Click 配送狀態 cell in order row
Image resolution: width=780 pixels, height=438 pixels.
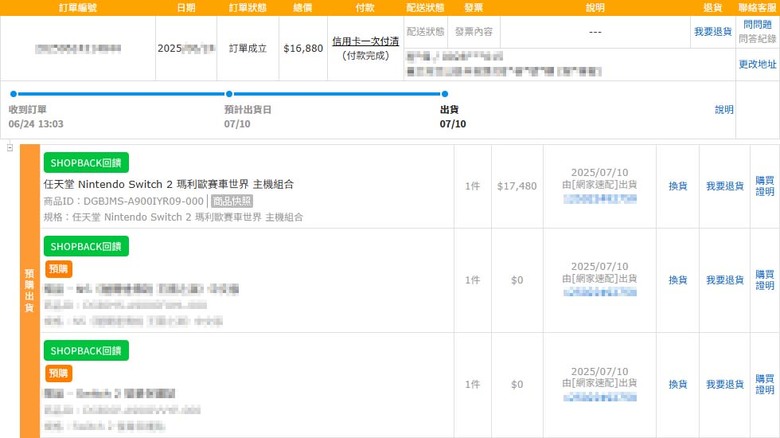pyautogui.click(x=425, y=31)
